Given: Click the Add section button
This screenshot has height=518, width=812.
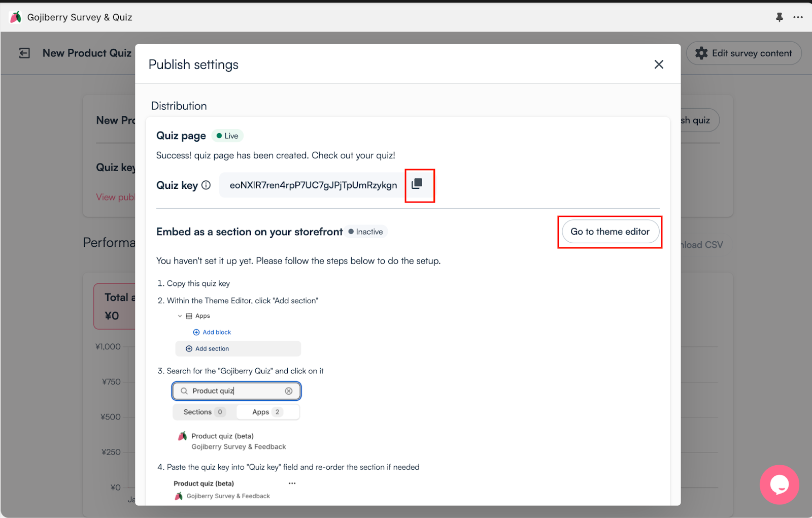Looking at the screenshot, I should coord(238,349).
